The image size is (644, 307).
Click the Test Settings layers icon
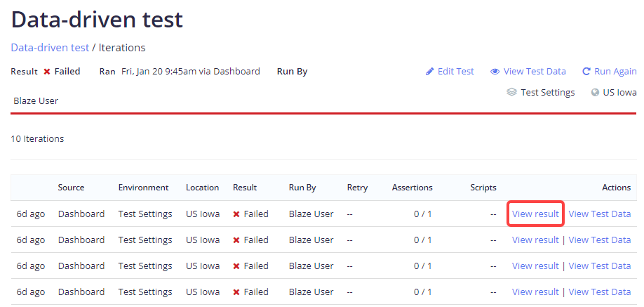click(x=511, y=92)
